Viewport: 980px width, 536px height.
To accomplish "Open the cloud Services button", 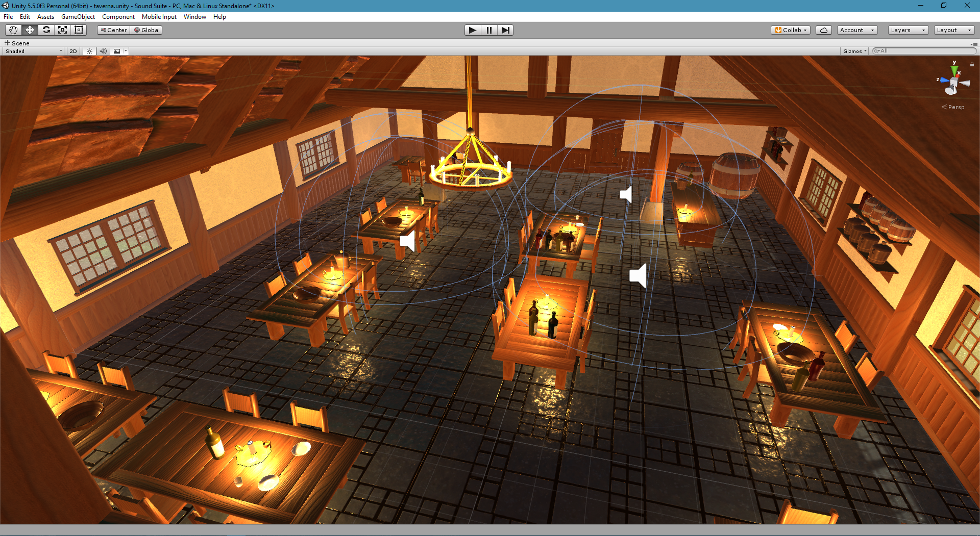I will [x=823, y=30].
